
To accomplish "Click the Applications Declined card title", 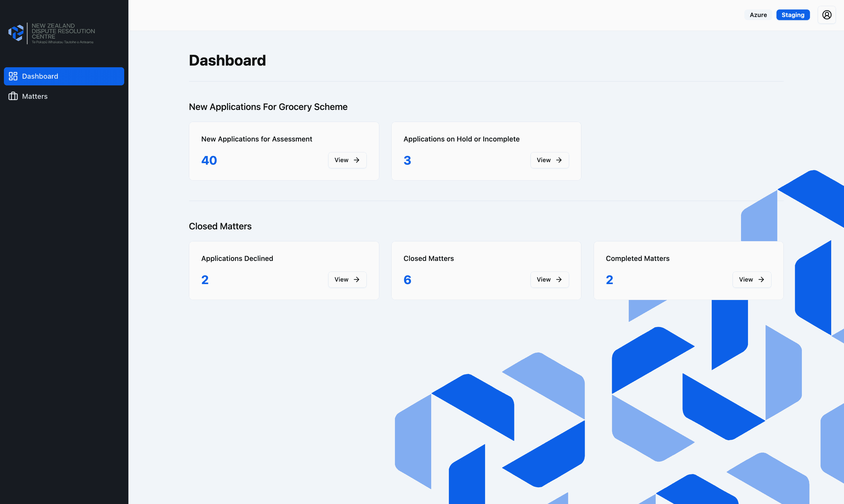I will [x=237, y=258].
